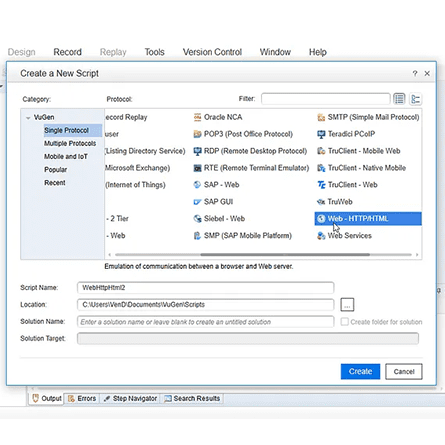Click the protocol list horizontal scrollbar thumb
The height and width of the screenshot is (445, 445).
[x=285, y=255]
